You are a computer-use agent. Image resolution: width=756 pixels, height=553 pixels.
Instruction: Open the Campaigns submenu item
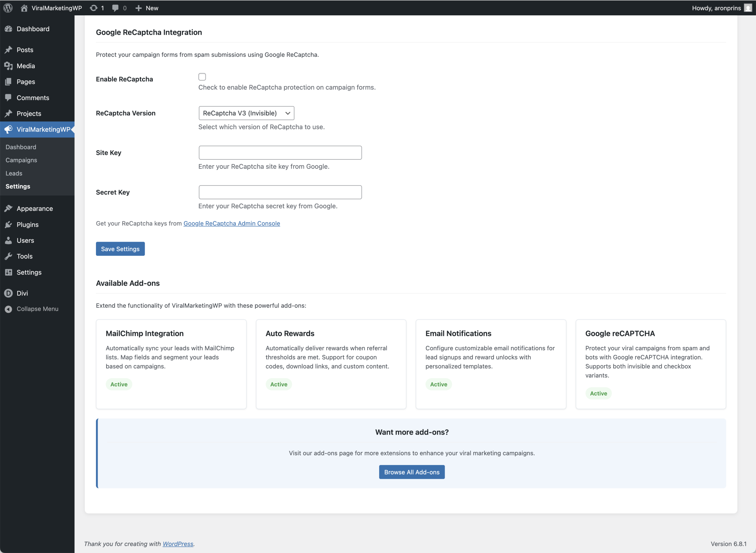pyautogui.click(x=22, y=160)
